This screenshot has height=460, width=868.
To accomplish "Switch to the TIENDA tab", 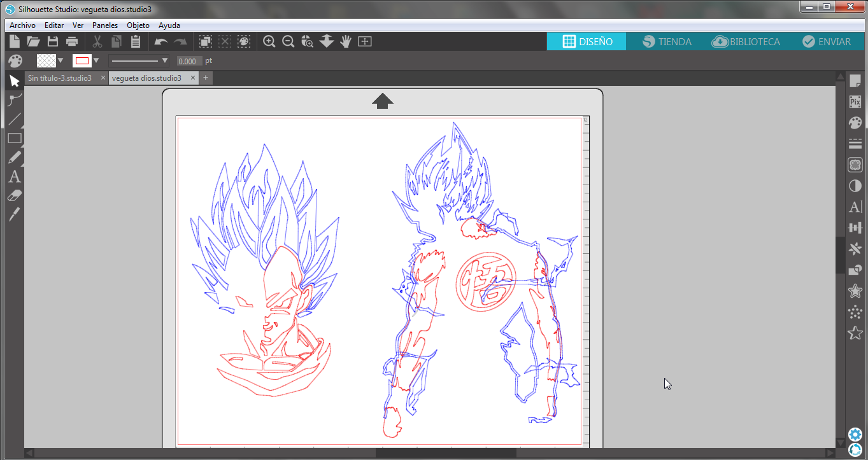I will pos(666,41).
